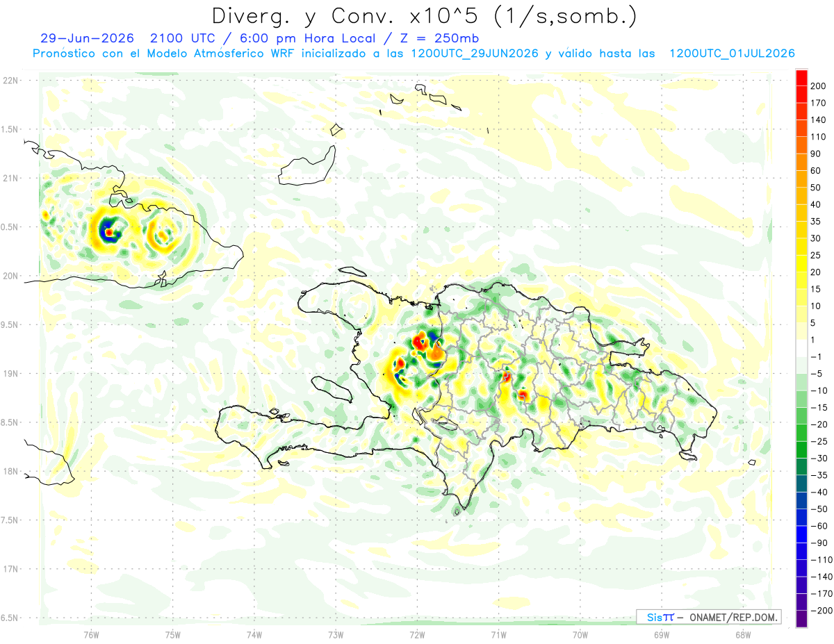Click the color bar label '50'
Screen dimensions: 834x644
click(816, 188)
